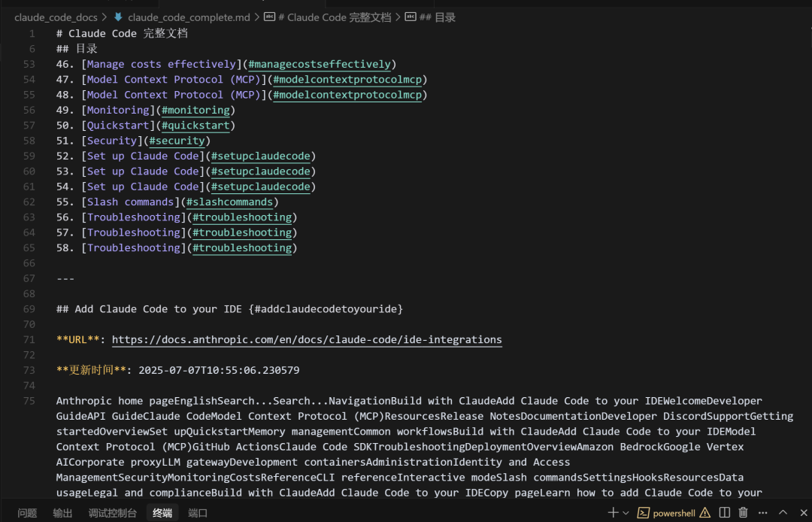This screenshot has width=812, height=522.
Task: Switch to the 问题 panel tab
Action: click(27, 513)
